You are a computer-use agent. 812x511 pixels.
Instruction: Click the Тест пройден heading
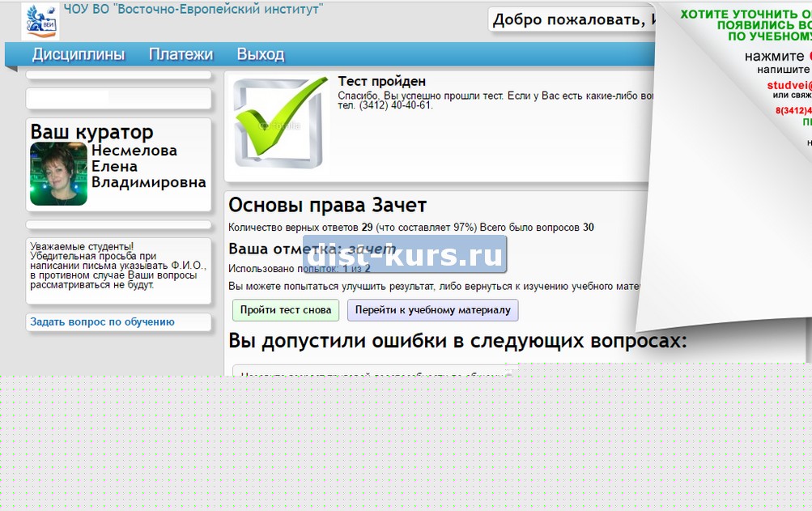(x=381, y=81)
